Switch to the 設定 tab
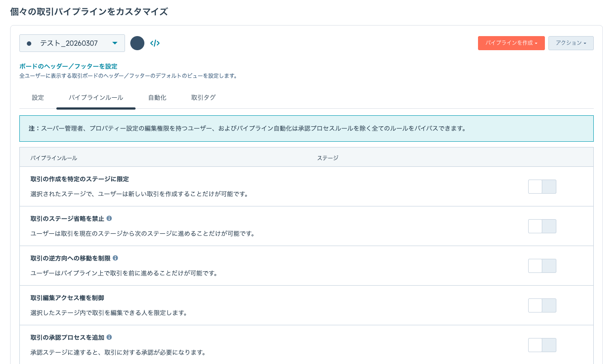 (38, 98)
